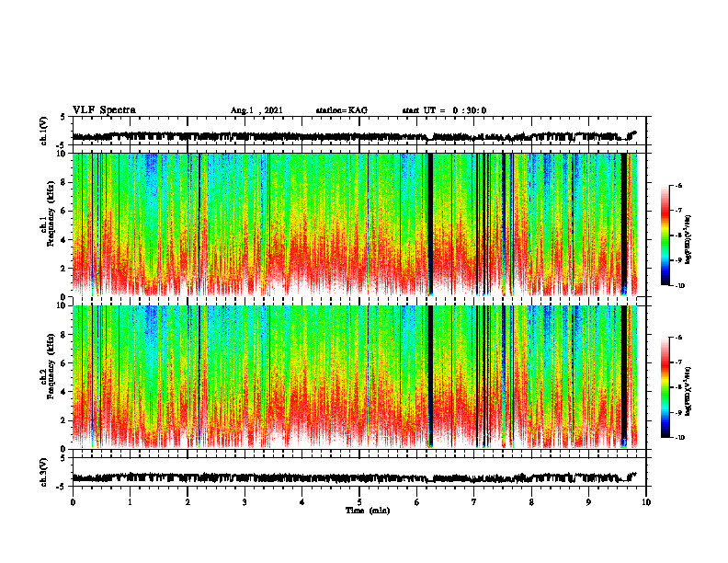The width and height of the screenshot is (728, 563).
Task: Click the "Time (min)" axis label
Action: [368, 511]
